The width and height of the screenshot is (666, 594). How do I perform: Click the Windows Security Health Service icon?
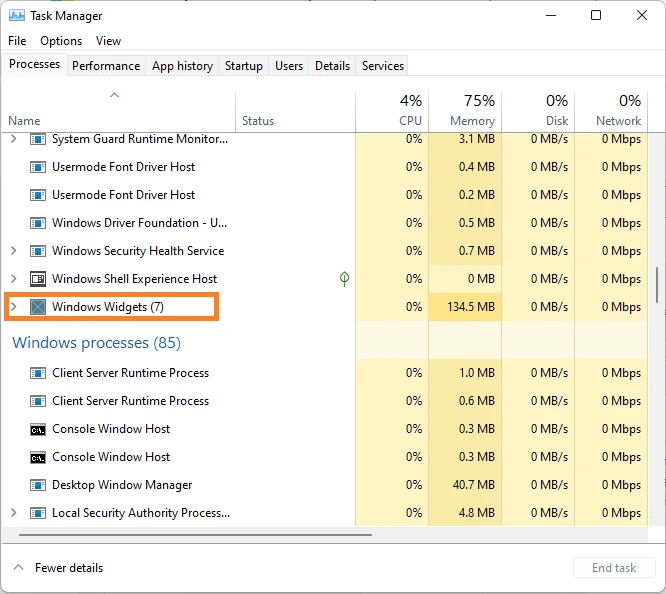(x=38, y=251)
